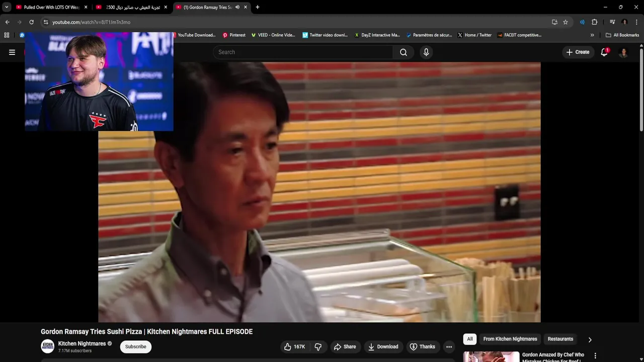Viewport: 644px width, 362px height.
Task: Open more actions ellipsis under the video
Action: tap(449, 347)
